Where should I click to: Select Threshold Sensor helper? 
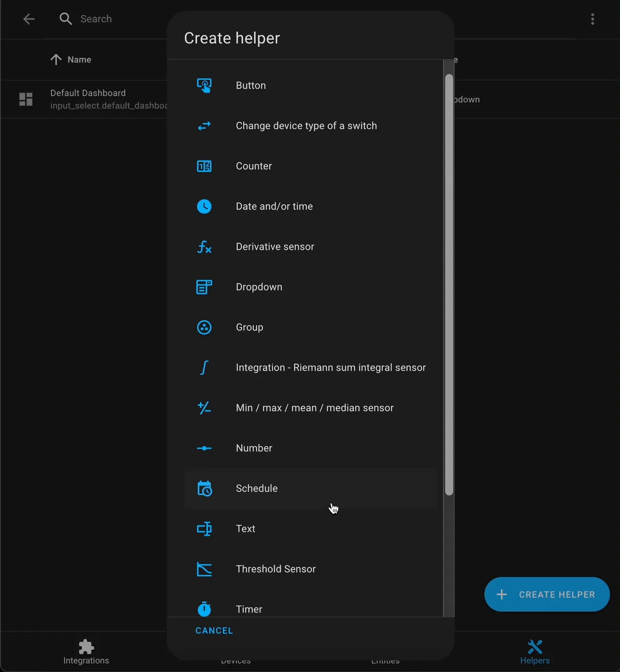(311, 569)
